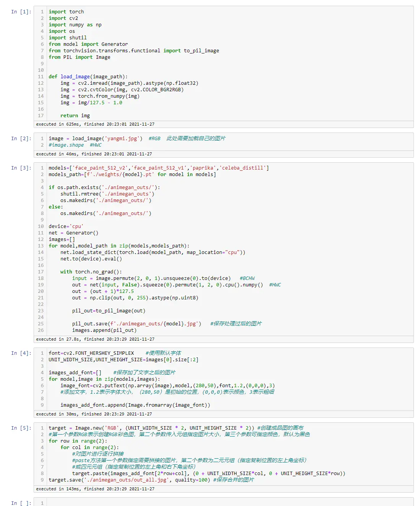This screenshot has width=420, height=506.
Task: Place cursor on 'with torch.no_grad():' line
Action: point(91,272)
